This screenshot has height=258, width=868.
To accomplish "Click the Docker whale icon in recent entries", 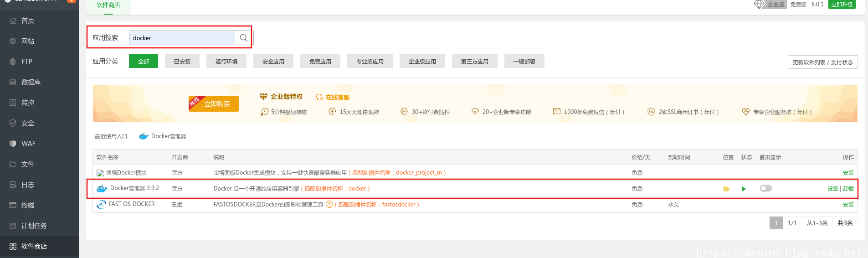I will tap(144, 136).
